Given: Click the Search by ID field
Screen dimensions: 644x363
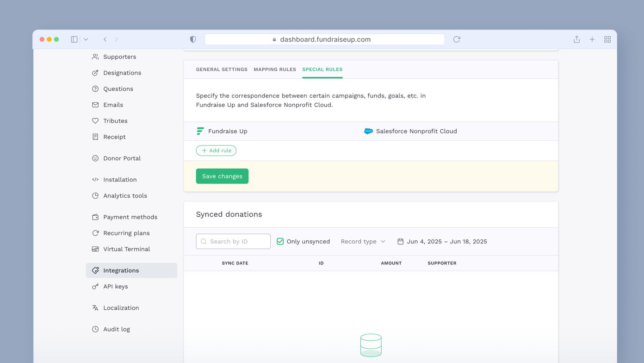Looking at the screenshot, I should pos(233,241).
